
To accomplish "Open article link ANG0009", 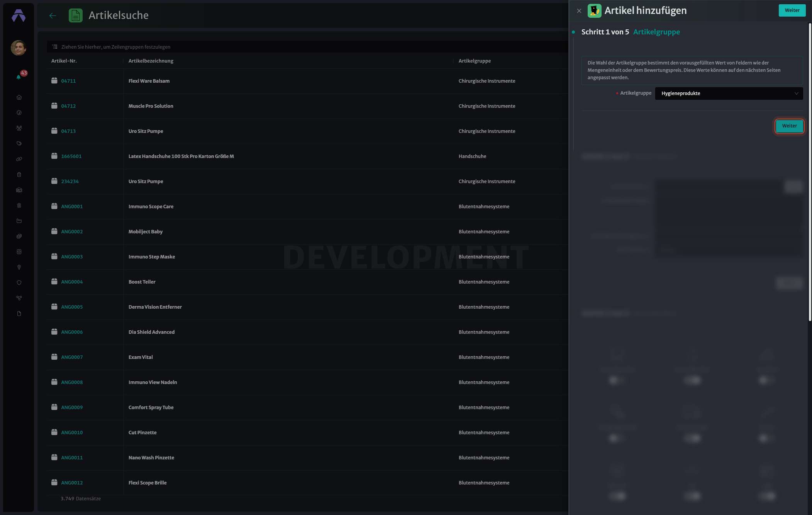I will point(72,407).
